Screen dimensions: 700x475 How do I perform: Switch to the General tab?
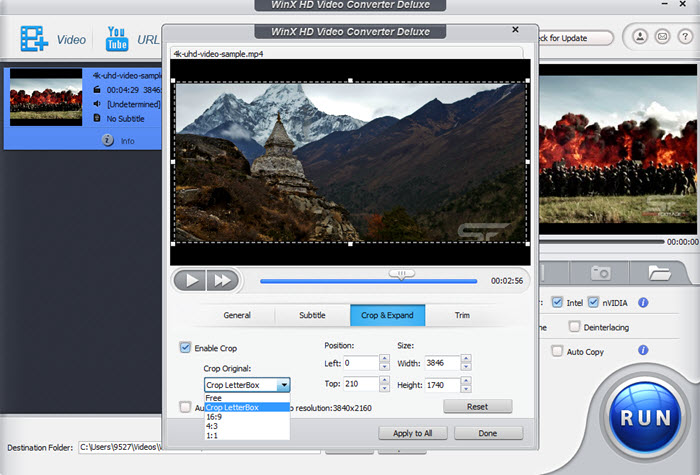coord(237,315)
